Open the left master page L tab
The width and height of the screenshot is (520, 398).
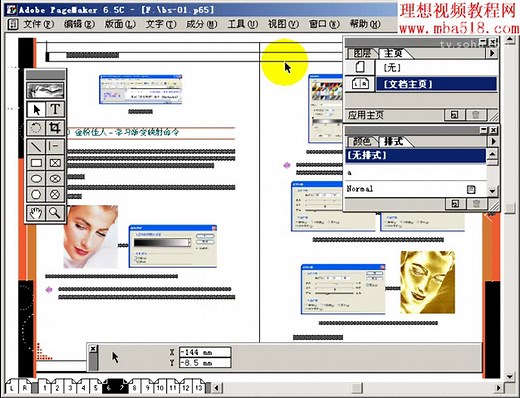12,388
